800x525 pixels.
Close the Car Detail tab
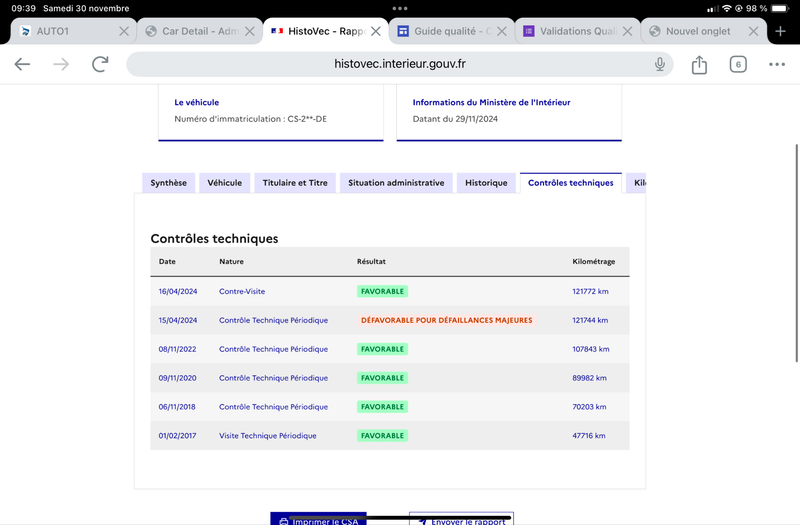click(249, 32)
